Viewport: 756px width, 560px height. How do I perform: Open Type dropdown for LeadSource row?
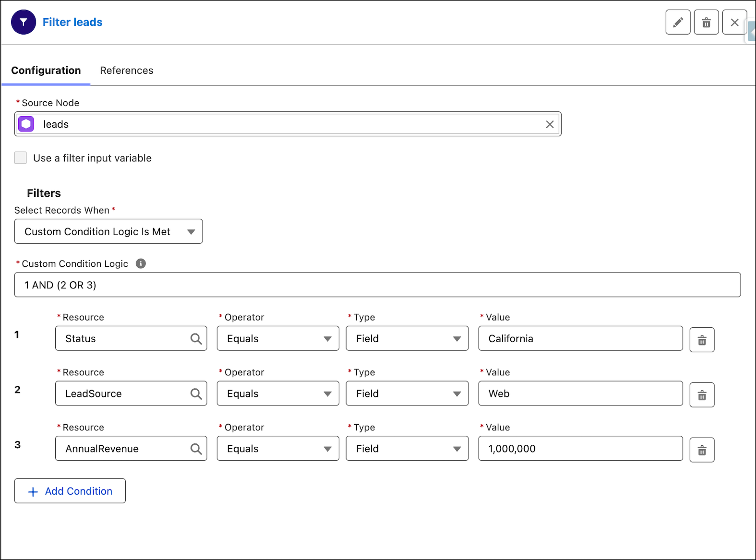click(x=407, y=393)
